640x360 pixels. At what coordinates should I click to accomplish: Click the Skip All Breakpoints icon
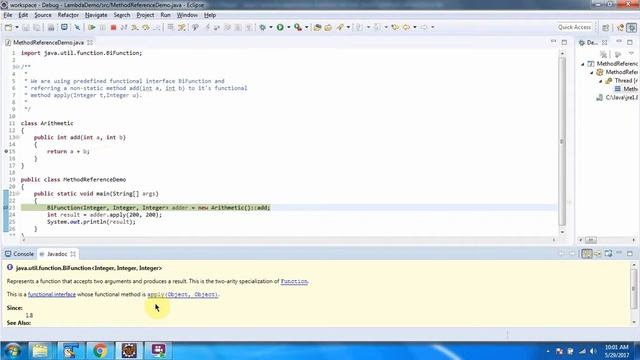coord(77,27)
